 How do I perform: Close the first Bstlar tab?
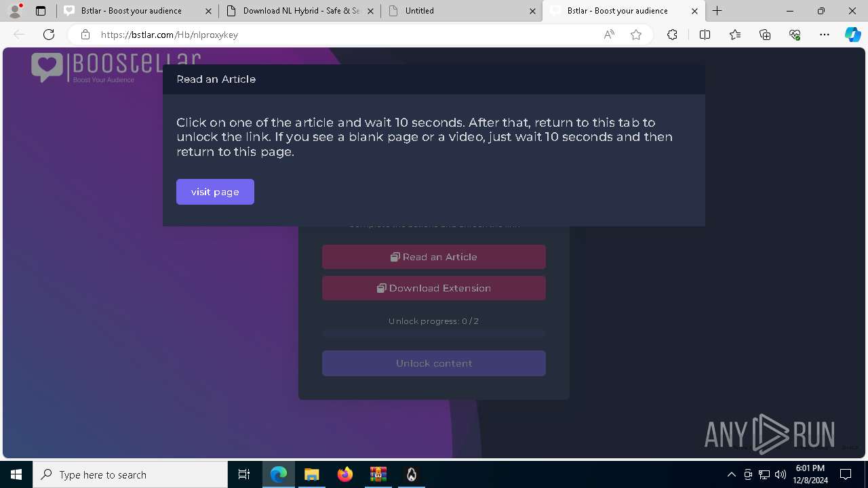tap(208, 11)
